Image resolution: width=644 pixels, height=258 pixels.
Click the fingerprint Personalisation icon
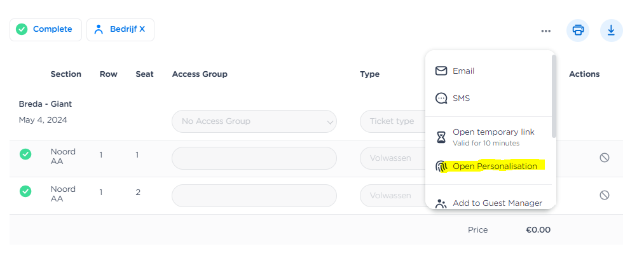(441, 166)
